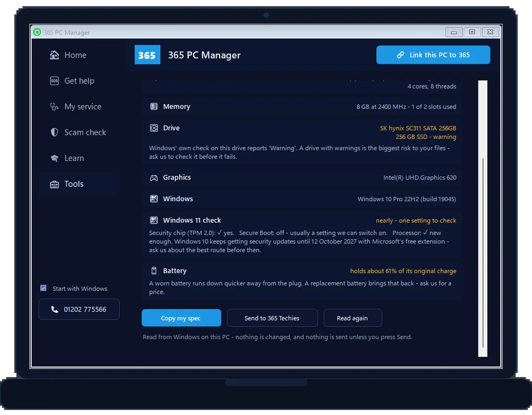Switch to the Scam check section
This screenshot has height=415, width=532.
[x=79, y=132]
